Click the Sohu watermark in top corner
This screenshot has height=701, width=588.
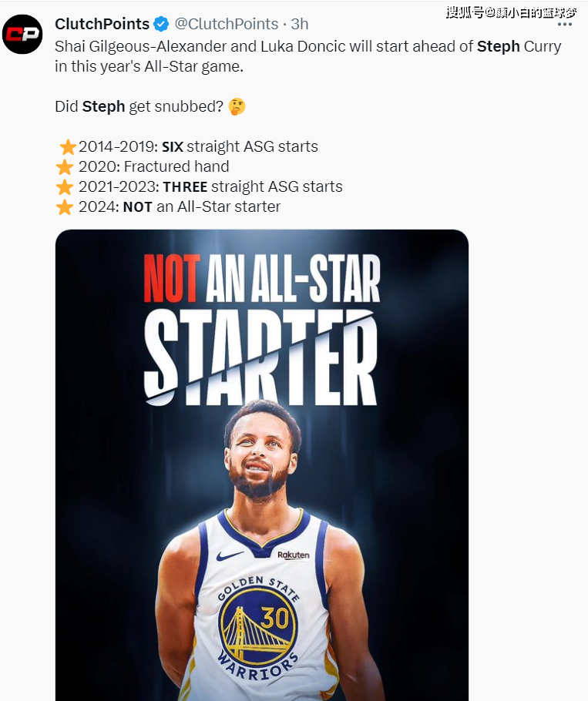[x=511, y=12]
